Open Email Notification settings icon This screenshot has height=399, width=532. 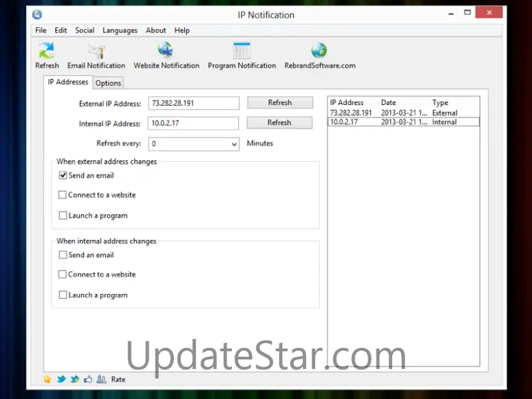(x=96, y=51)
